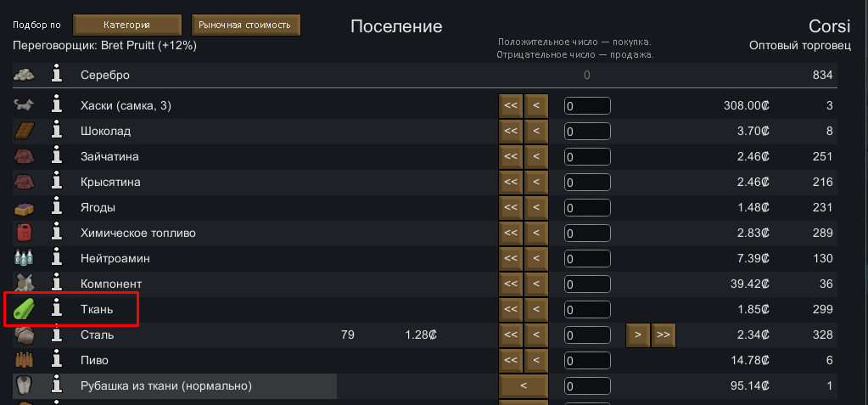Screen dimensions: 868x405
Task: Click the chocolate bar item icon
Action: (x=24, y=132)
